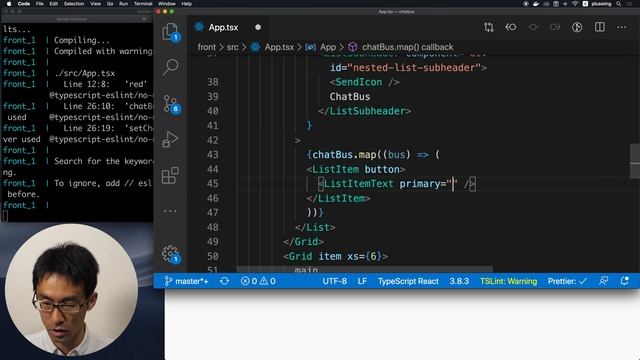Open the Source Control view
640x360 pixels.
pyautogui.click(x=170, y=104)
